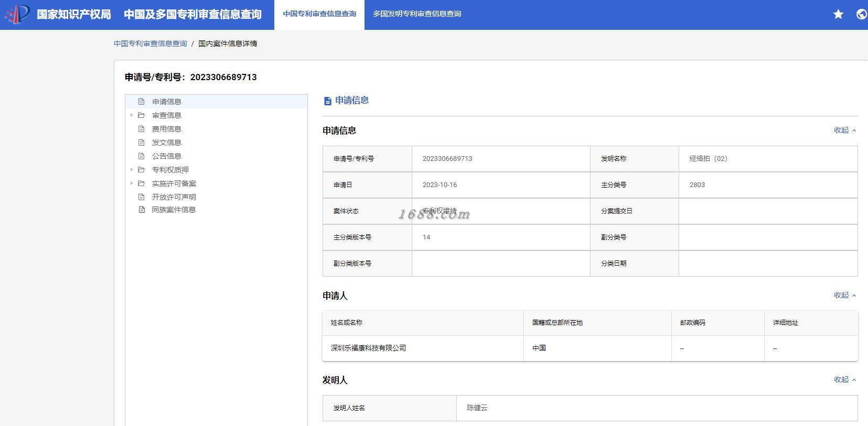Collapse the 发明人 section with 收起
The image size is (868, 426).
coord(845,379)
